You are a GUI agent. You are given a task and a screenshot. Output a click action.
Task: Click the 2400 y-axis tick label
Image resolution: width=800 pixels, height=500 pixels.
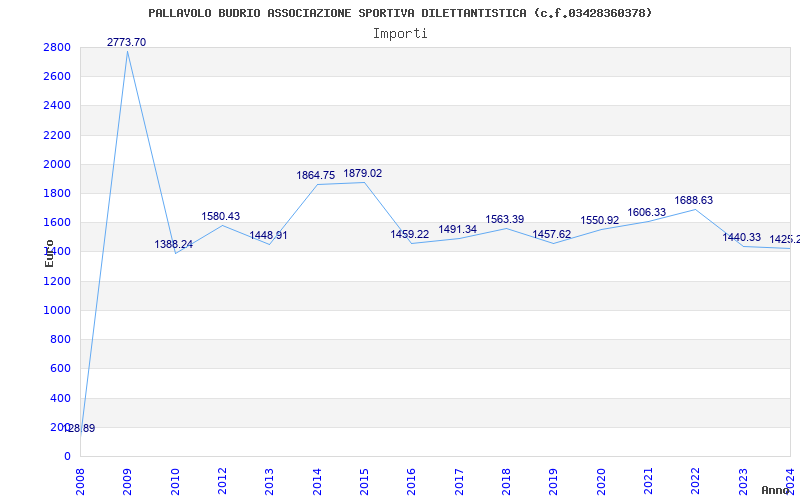(57, 106)
